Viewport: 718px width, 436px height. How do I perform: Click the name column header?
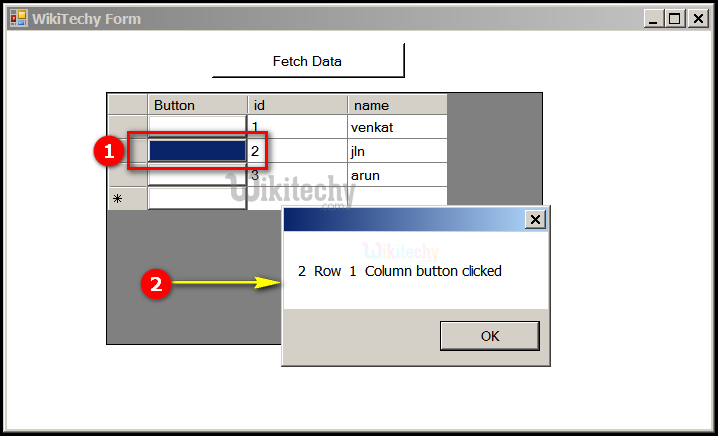pos(397,105)
